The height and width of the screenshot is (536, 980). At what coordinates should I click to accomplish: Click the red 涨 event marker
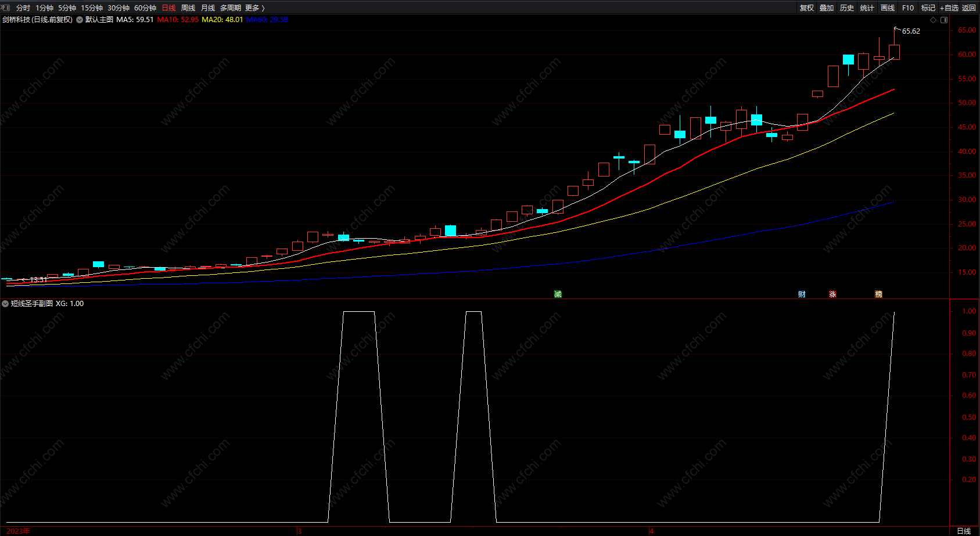[x=832, y=294]
